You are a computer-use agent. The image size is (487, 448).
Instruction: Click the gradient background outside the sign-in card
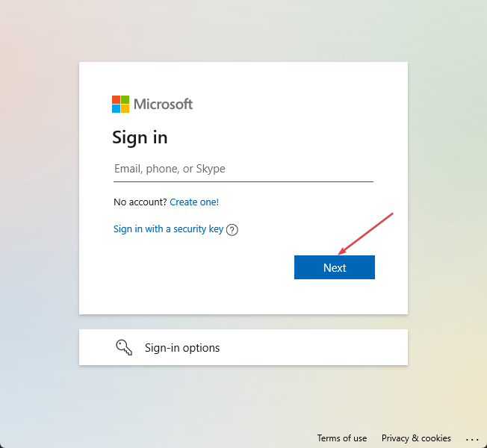39,217
